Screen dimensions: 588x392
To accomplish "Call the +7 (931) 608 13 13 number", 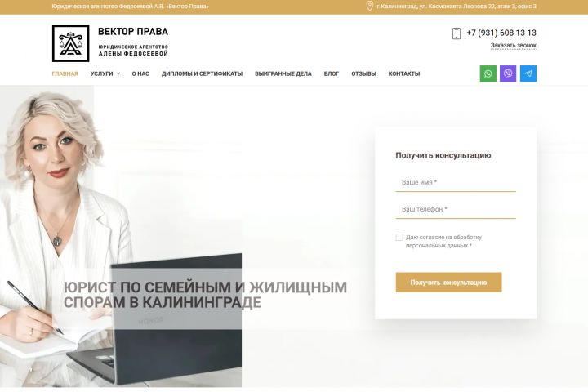I will click(x=501, y=33).
